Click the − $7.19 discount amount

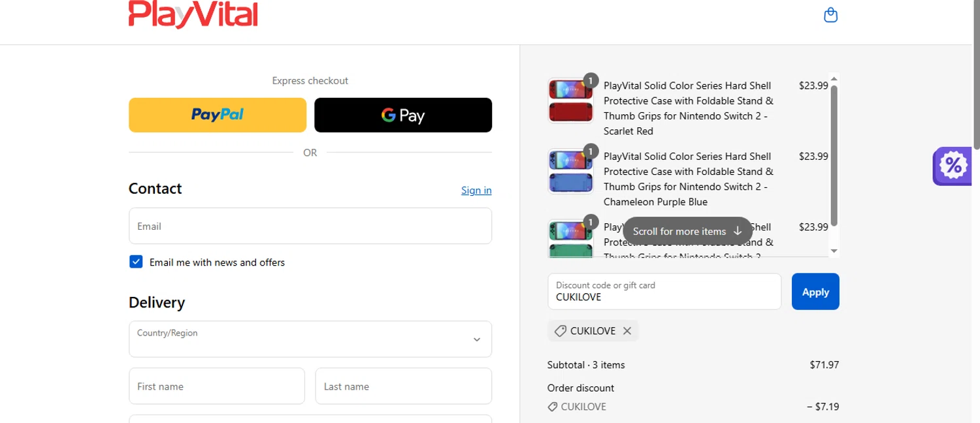pos(823,407)
